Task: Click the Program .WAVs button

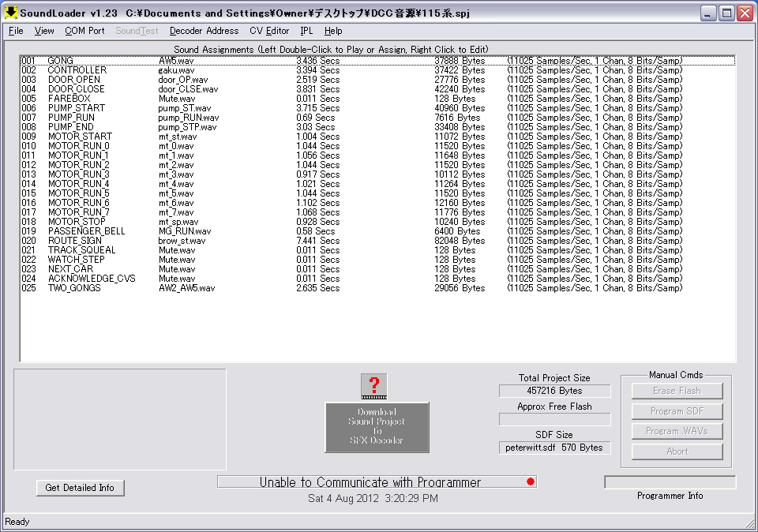Action: [677, 431]
